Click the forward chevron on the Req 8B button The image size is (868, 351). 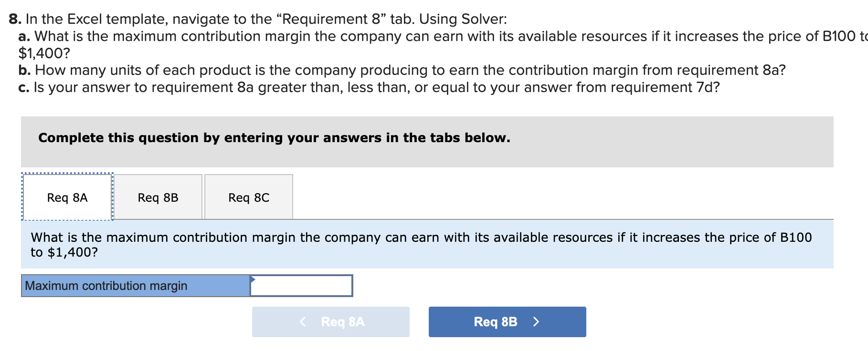click(537, 322)
